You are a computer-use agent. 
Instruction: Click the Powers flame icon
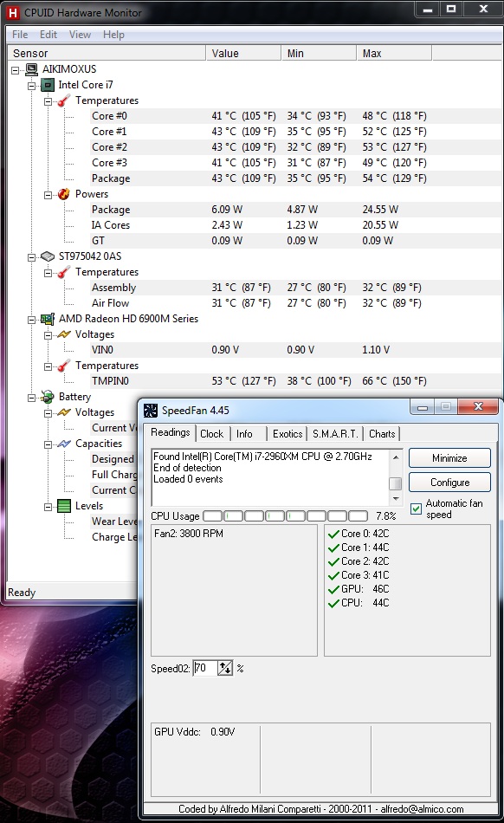point(63,194)
